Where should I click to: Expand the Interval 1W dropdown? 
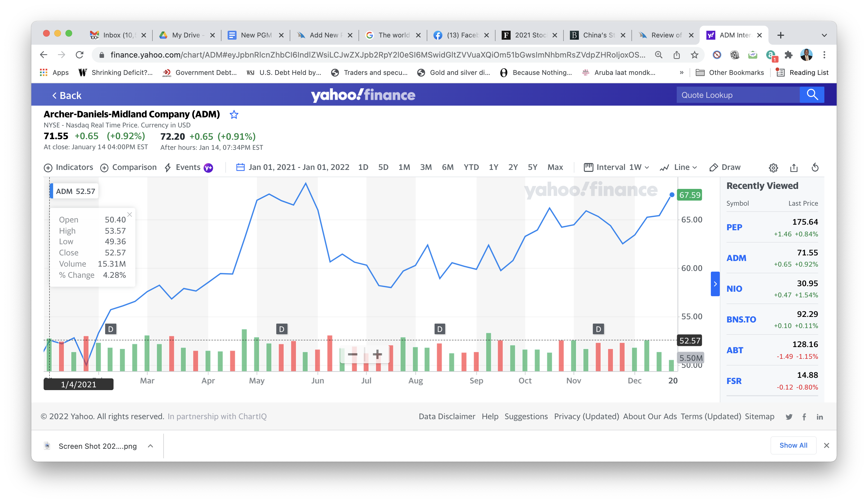pyautogui.click(x=616, y=167)
